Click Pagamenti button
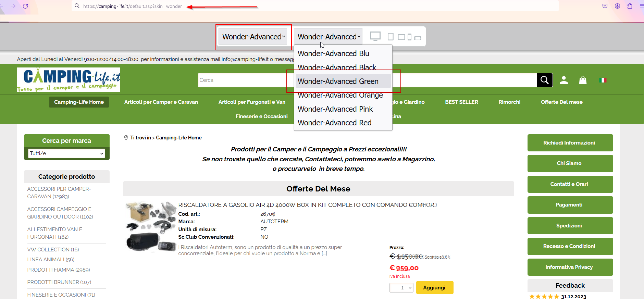The image size is (644, 299). pyautogui.click(x=570, y=205)
